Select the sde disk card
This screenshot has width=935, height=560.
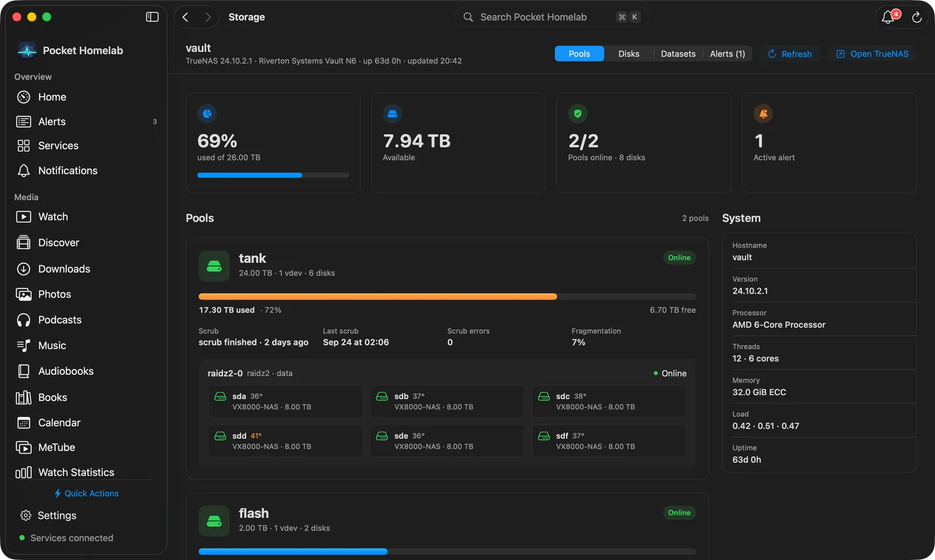pos(447,441)
